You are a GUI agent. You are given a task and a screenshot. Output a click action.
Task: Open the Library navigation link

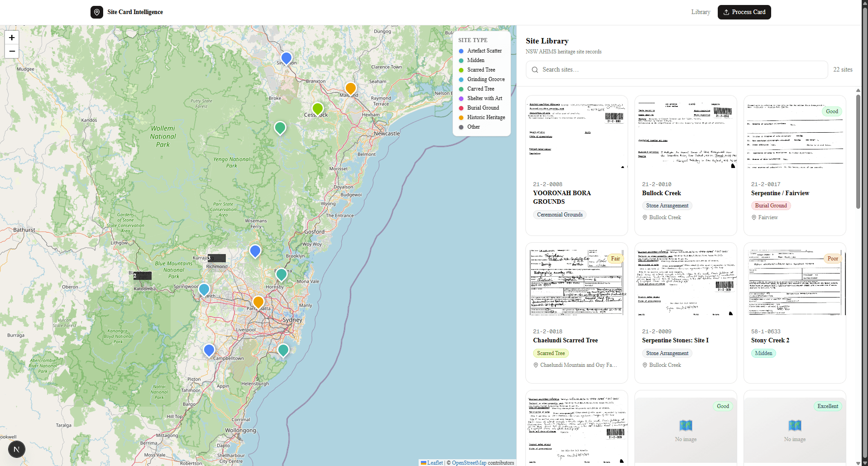pos(701,12)
